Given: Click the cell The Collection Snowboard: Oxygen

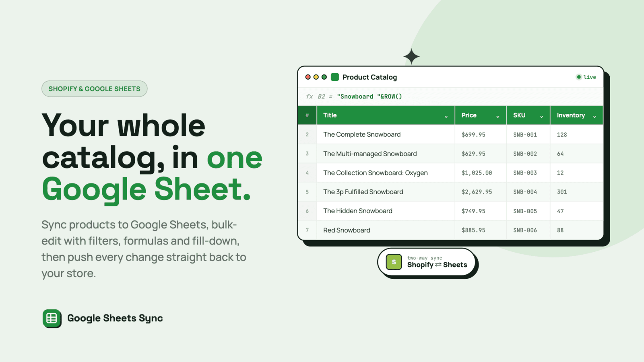Looking at the screenshot, I should pos(386,173).
